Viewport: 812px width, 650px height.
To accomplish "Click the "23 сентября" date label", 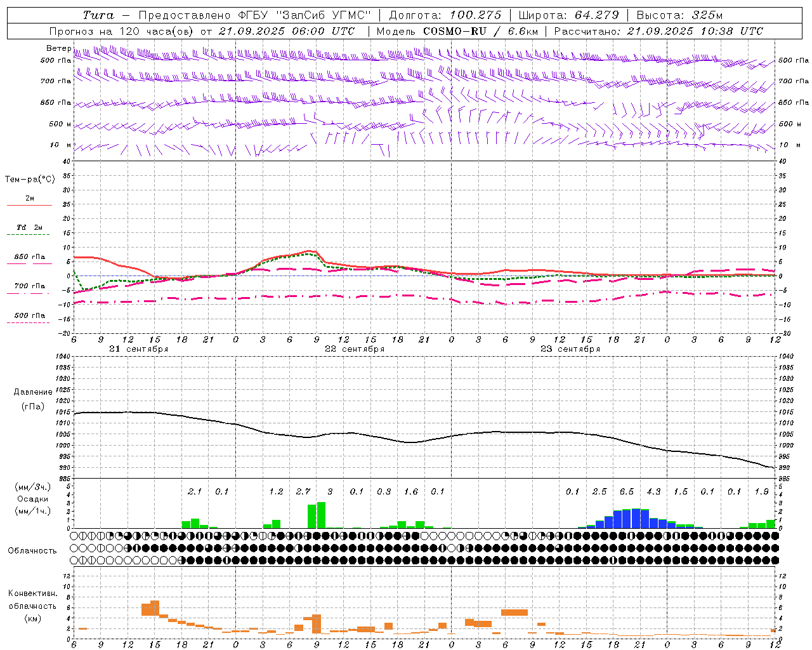I will [x=570, y=349].
